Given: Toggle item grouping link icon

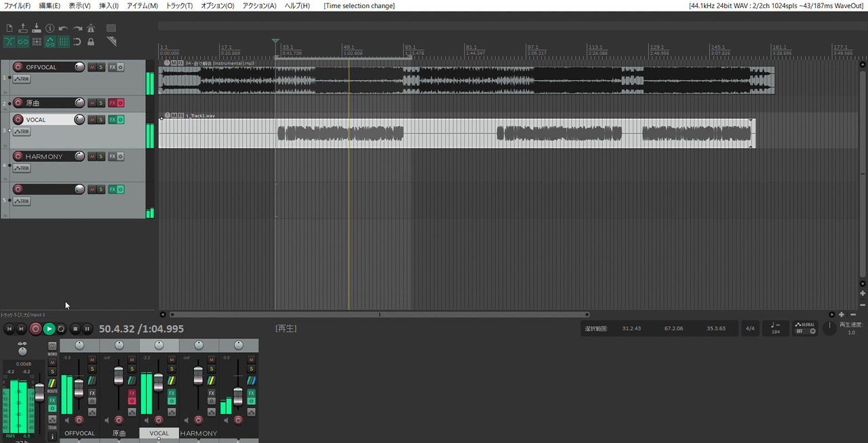Looking at the screenshot, I should pos(23,41).
